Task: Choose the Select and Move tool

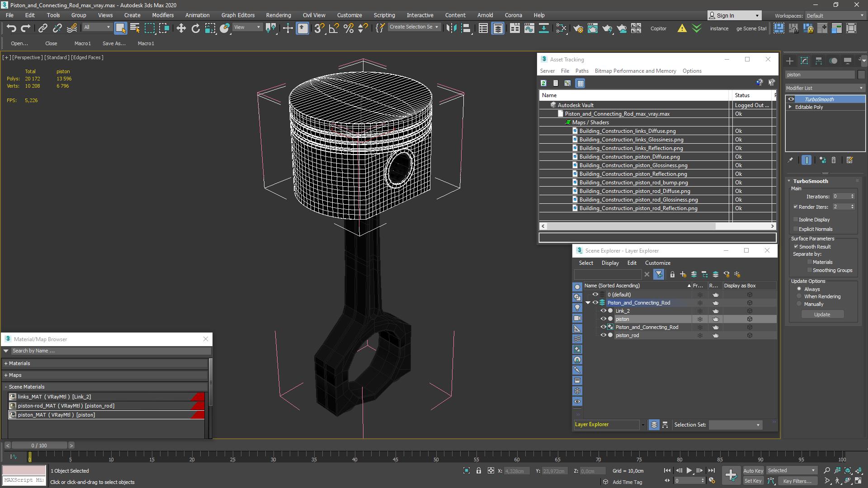Action: click(x=181, y=28)
